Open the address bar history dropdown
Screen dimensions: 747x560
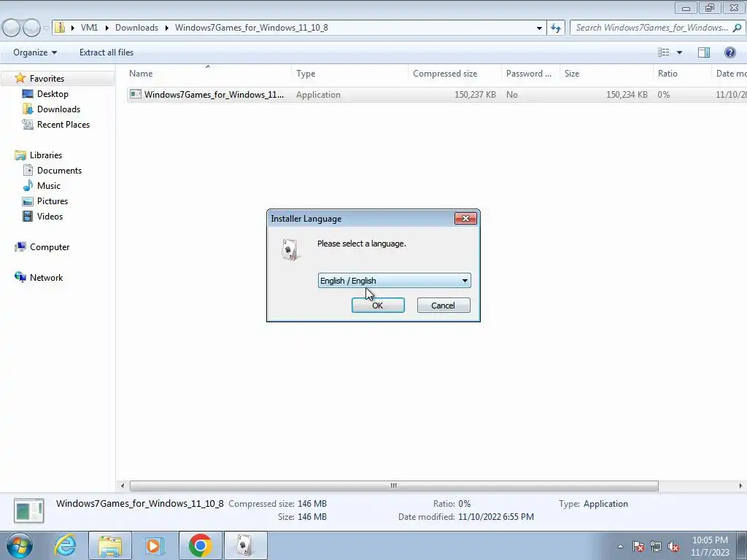[539, 28]
